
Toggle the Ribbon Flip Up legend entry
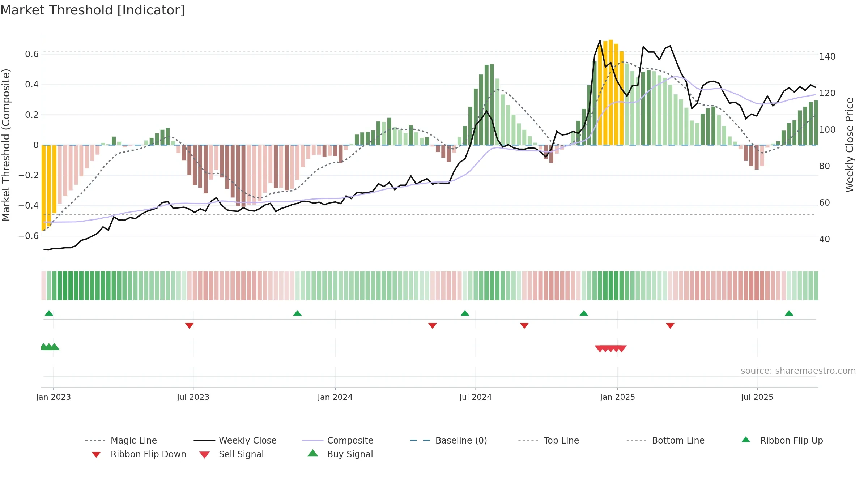click(782, 440)
